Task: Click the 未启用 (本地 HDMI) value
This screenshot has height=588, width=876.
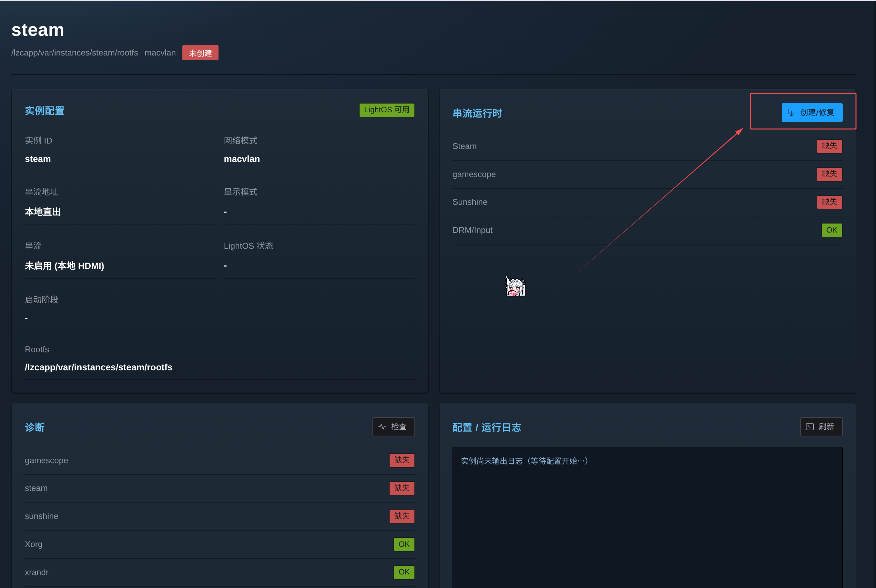Action: 65,266
